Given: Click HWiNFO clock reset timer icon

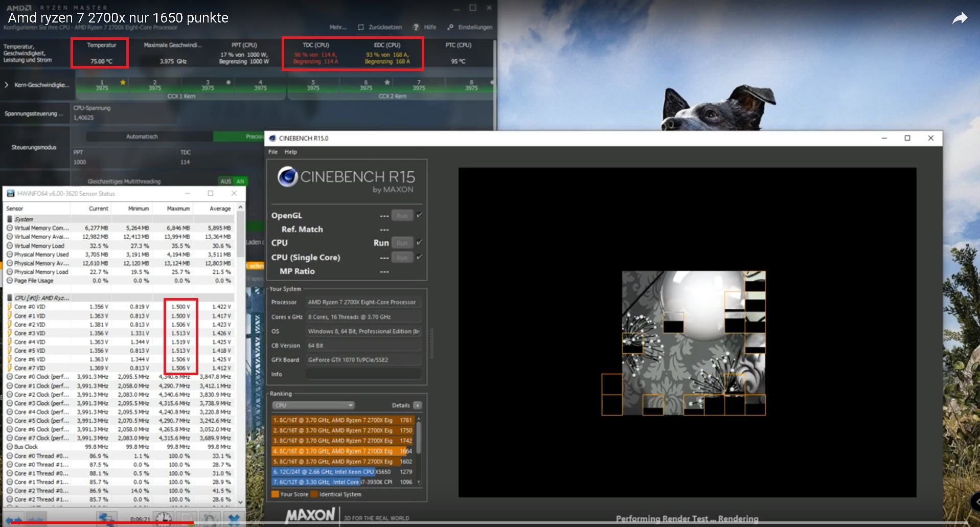Looking at the screenshot, I should (163, 519).
